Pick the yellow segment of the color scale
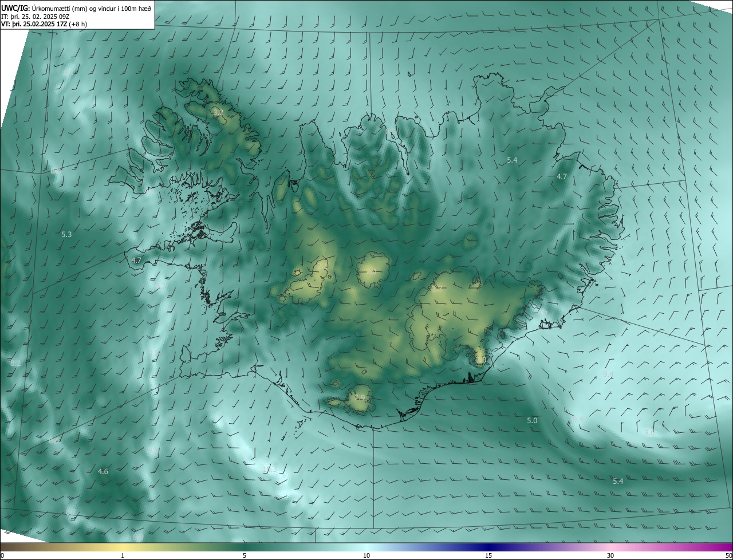733x560 pixels. click(x=123, y=547)
